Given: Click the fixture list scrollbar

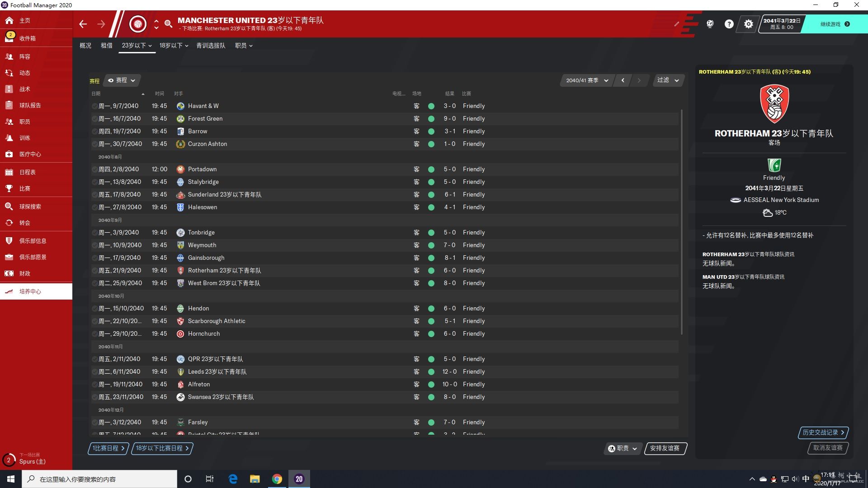Looking at the screenshot, I should click(681, 221).
